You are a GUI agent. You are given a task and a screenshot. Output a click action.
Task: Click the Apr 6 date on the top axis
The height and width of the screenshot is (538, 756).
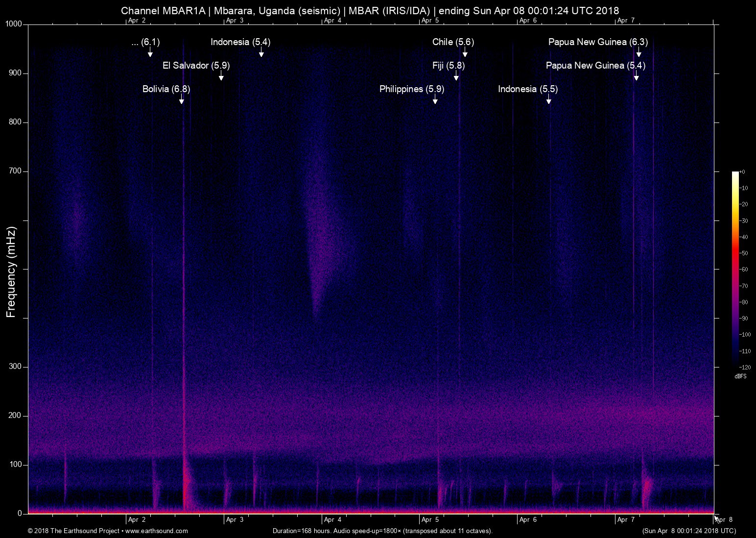click(528, 21)
